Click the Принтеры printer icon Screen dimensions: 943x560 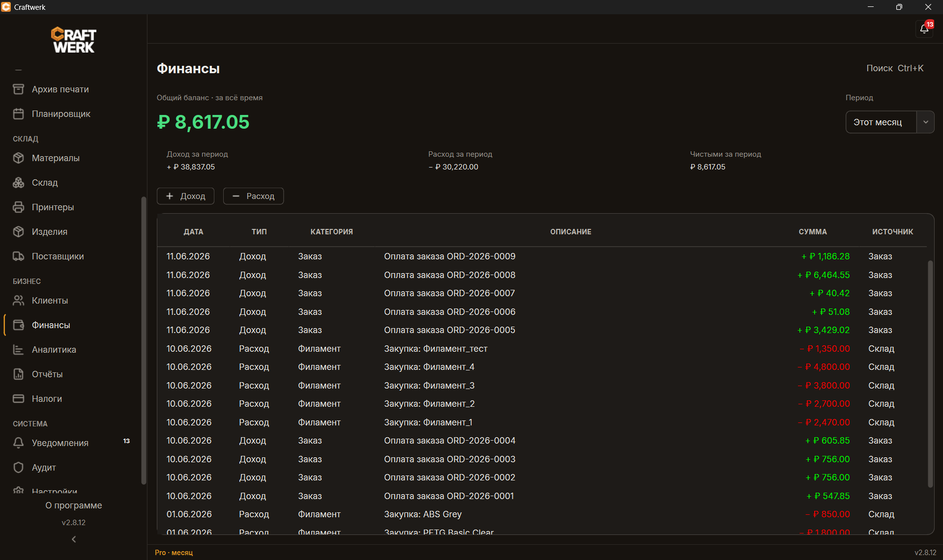[x=18, y=207]
